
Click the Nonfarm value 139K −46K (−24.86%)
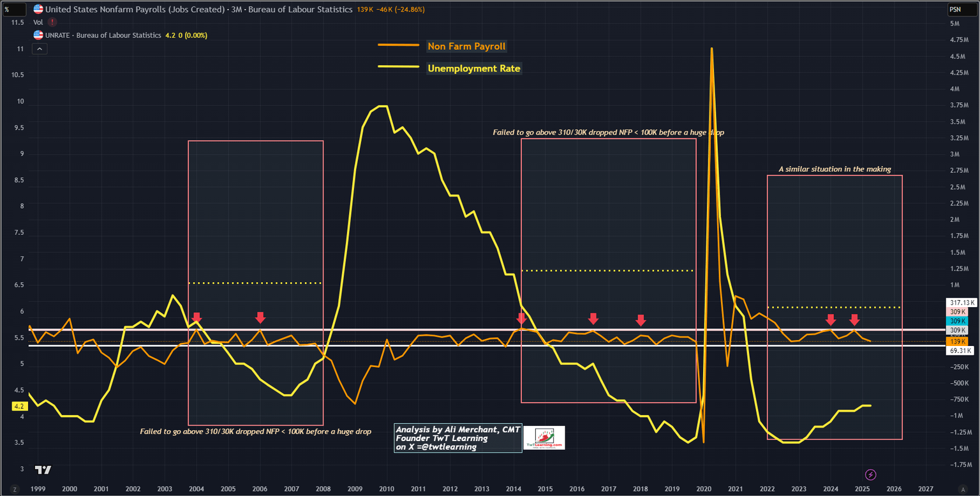[x=390, y=10]
